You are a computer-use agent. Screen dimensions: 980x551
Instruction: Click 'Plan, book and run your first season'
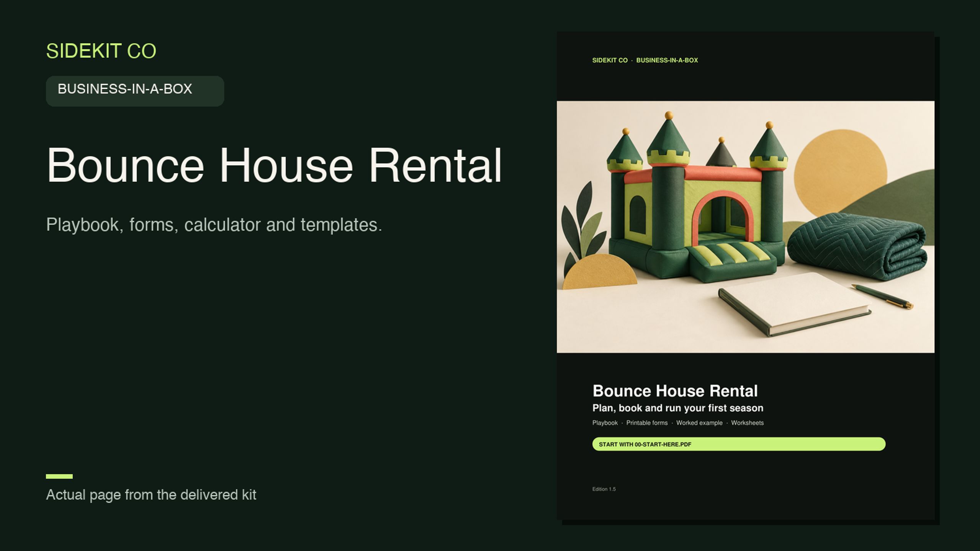point(677,408)
